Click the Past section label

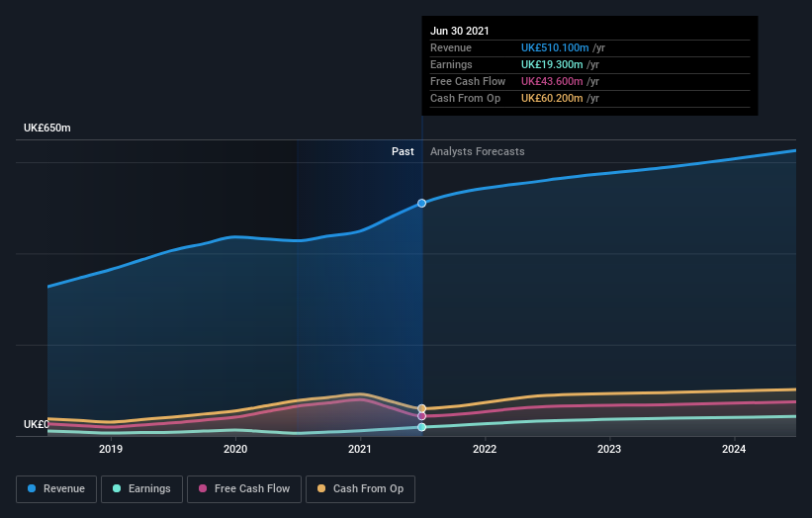tap(403, 151)
